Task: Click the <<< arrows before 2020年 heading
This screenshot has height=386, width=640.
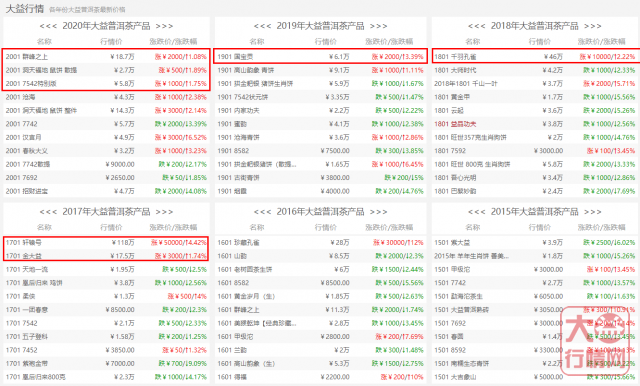Action: 48,27
